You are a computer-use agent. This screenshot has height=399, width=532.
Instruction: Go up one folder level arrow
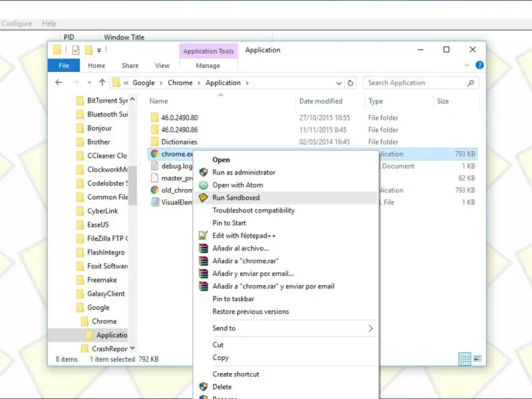[x=102, y=82]
